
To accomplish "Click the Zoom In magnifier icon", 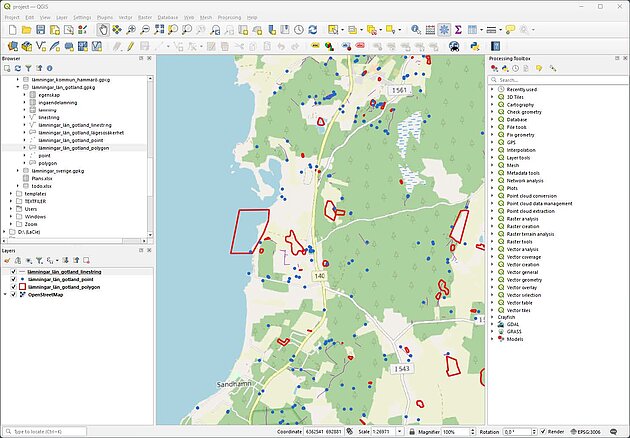I will coord(131,29).
